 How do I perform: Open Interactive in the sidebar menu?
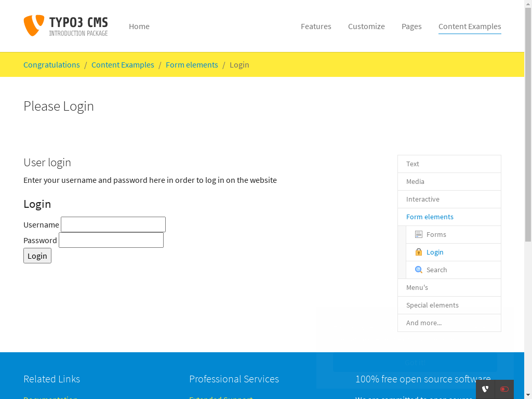coord(449,199)
